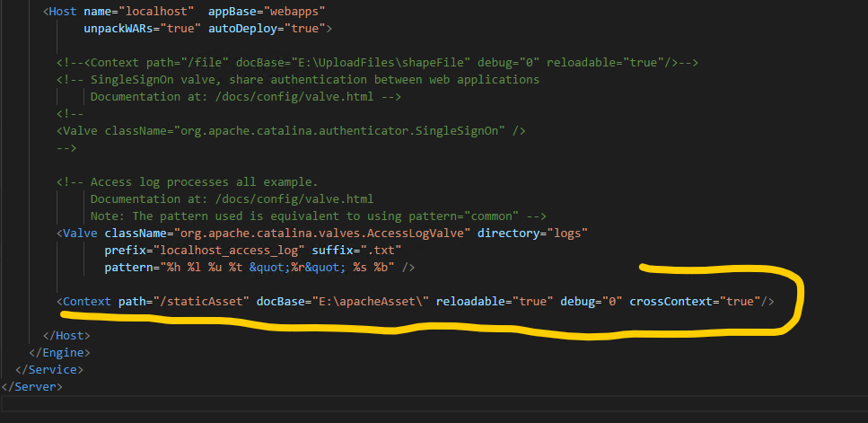The image size is (868, 423).
Task: Click the docBase="E:\apacheAsset\" attribute
Action: tap(343, 301)
